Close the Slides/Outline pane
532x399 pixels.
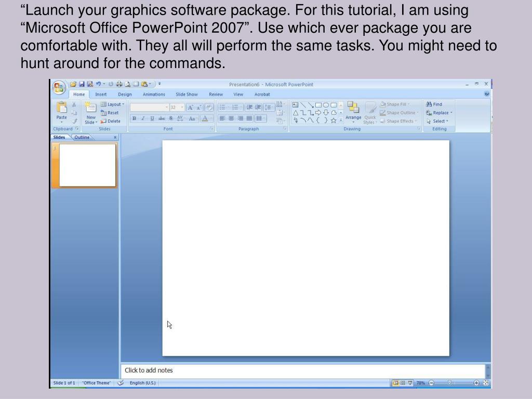115,137
